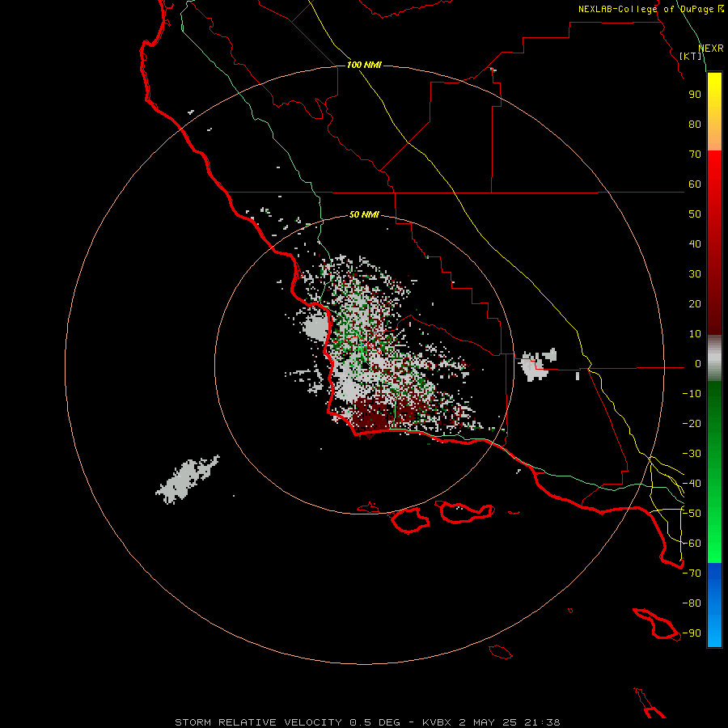Click the 50 value on velocity scale
The width and height of the screenshot is (728, 728).
pos(695,214)
